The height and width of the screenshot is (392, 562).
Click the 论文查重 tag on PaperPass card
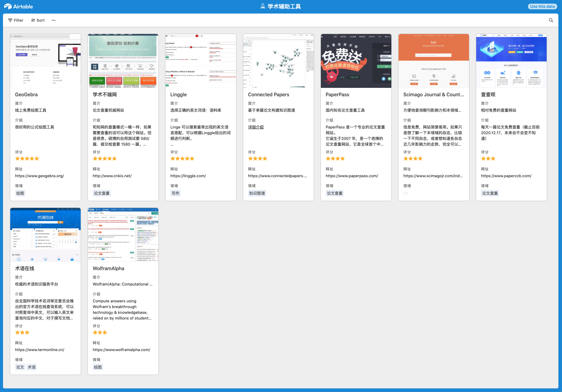[335, 193]
